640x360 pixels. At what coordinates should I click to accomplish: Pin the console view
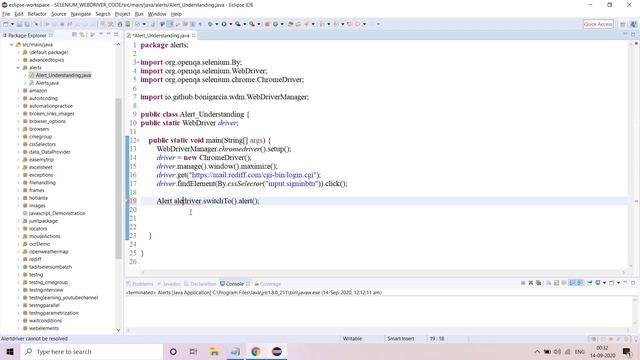pos(590,283)
